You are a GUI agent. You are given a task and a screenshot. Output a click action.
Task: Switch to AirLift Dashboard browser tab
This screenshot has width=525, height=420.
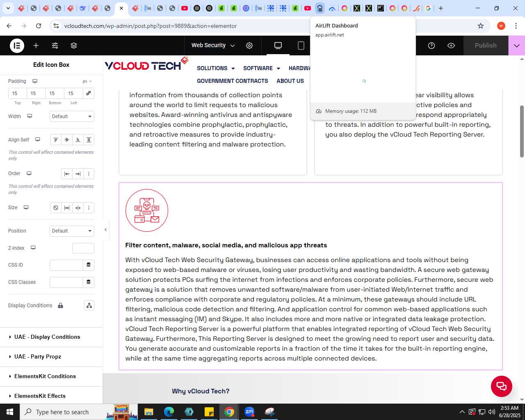click(320, 8)
